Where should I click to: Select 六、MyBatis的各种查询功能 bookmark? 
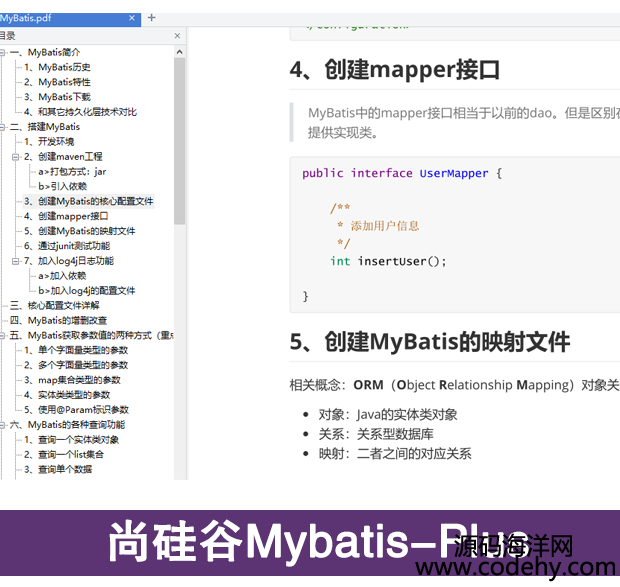coord(67,425)
